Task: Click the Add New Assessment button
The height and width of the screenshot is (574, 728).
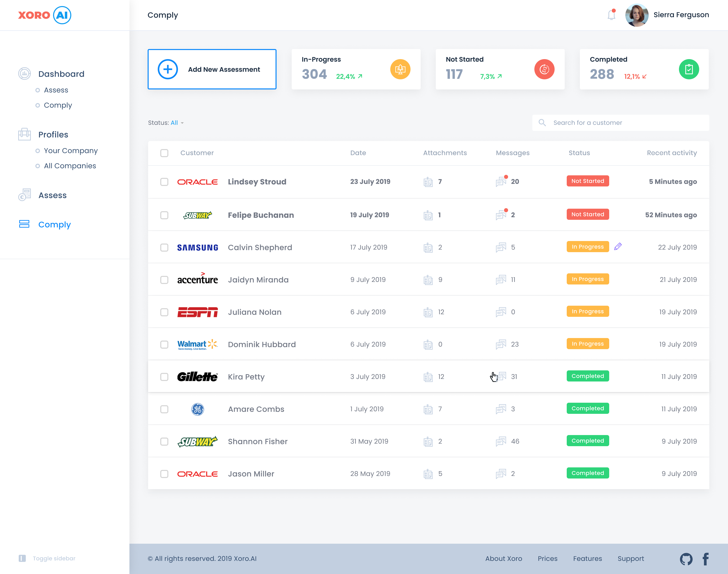Action: click(212, 69)
